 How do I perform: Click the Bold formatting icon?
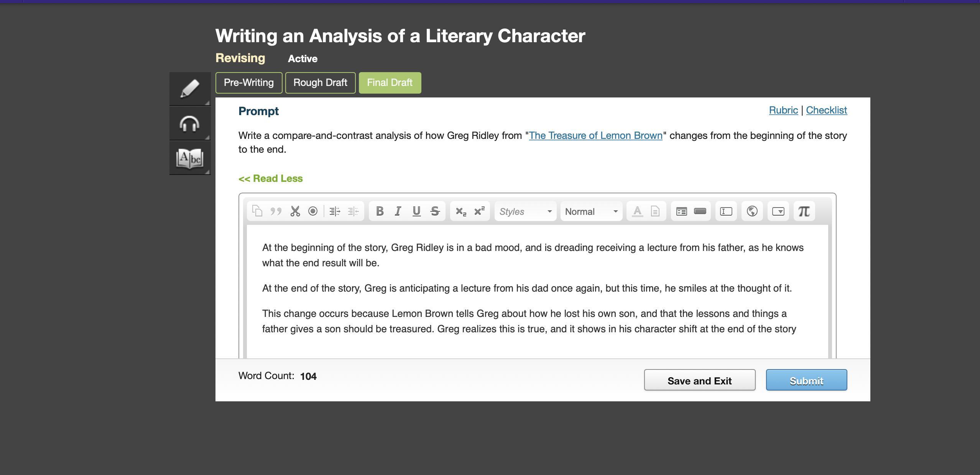point(380,211)
